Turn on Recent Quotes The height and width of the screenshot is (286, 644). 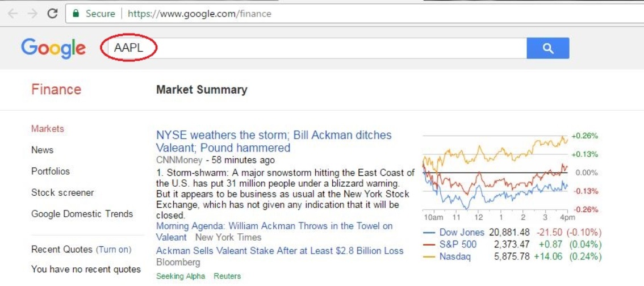(114, 250)
